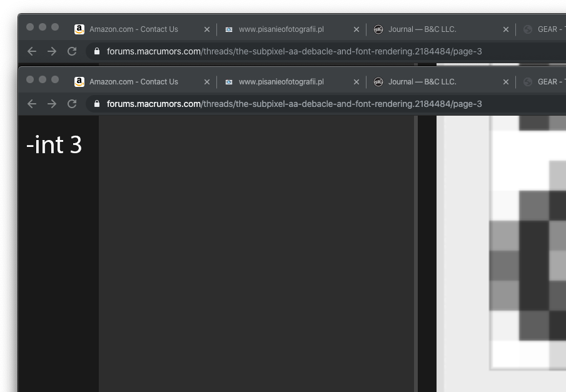Click GEAR tab globe favicon in rear window
The height and width of the screenshot is (392, 566).
point(528,29)
